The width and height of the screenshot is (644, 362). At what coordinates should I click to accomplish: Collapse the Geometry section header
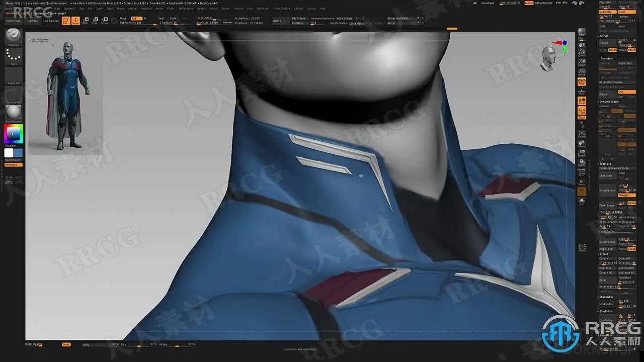[607, 58]
